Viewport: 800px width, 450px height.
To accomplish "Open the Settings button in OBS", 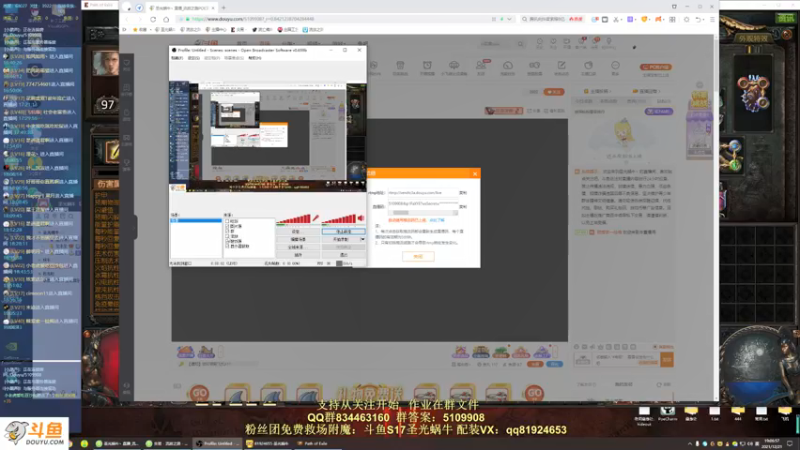I will [298, 232].
